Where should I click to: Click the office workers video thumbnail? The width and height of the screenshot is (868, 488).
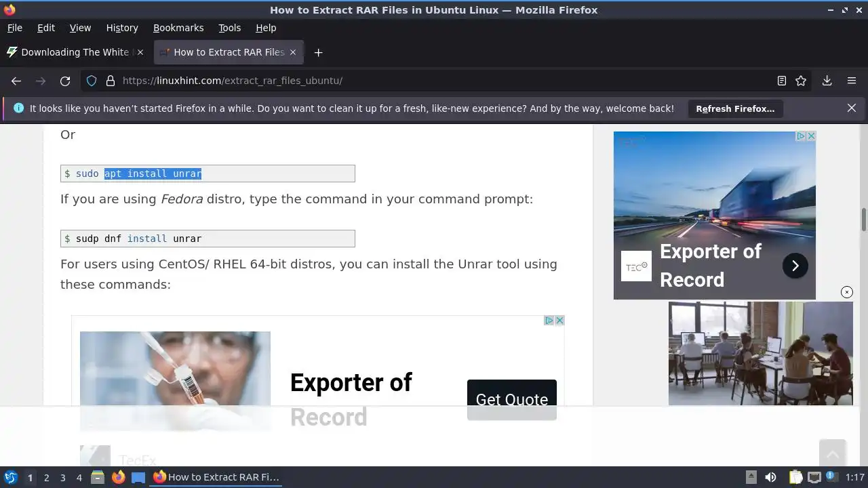[761, 354]
